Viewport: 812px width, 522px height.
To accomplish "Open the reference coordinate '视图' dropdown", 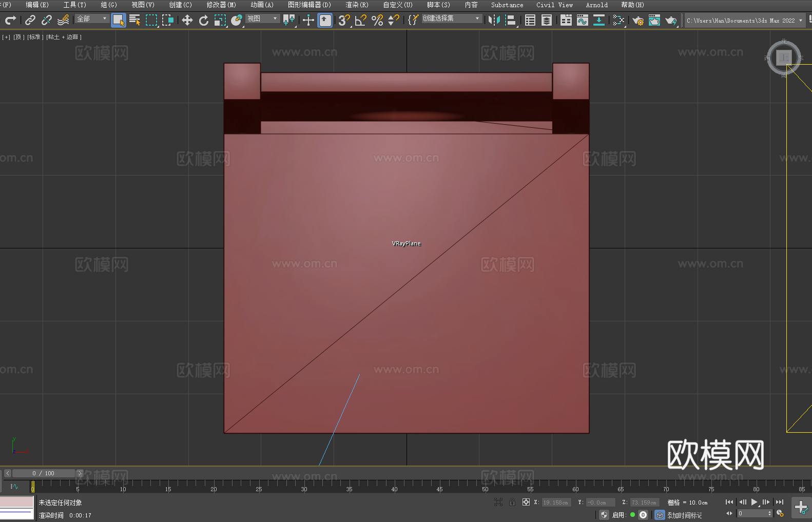I will coord(262,18).
